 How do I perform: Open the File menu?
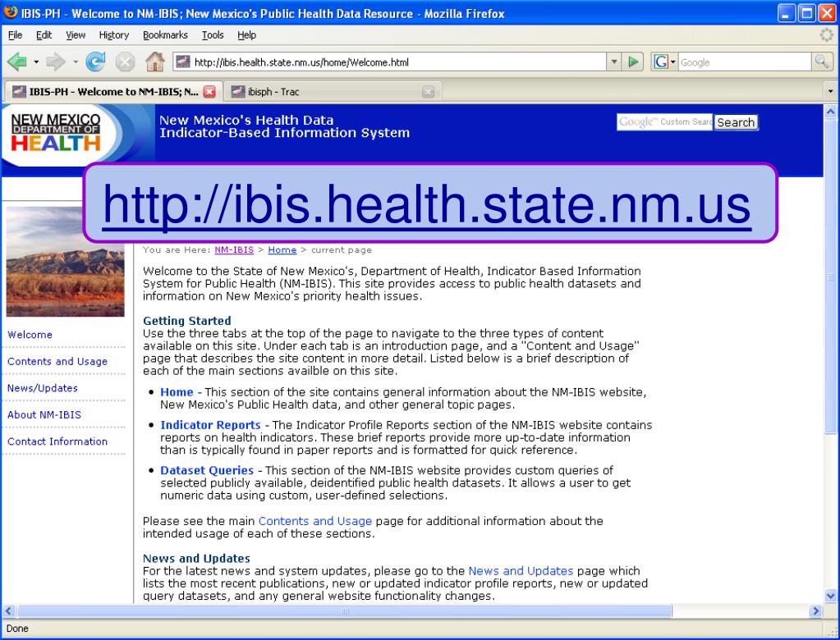coord(16,34)
